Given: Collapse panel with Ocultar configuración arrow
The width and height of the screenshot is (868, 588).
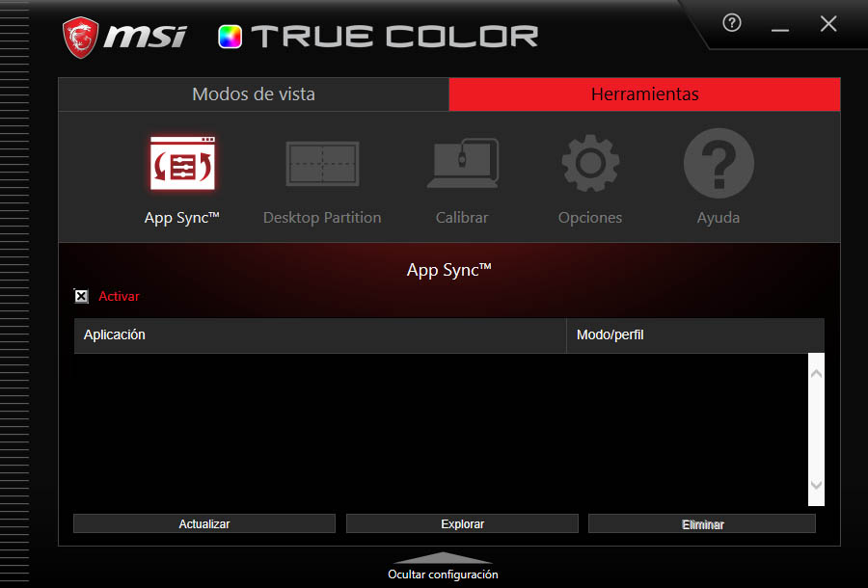Looking at the screenshot, I should click(443, 558).
